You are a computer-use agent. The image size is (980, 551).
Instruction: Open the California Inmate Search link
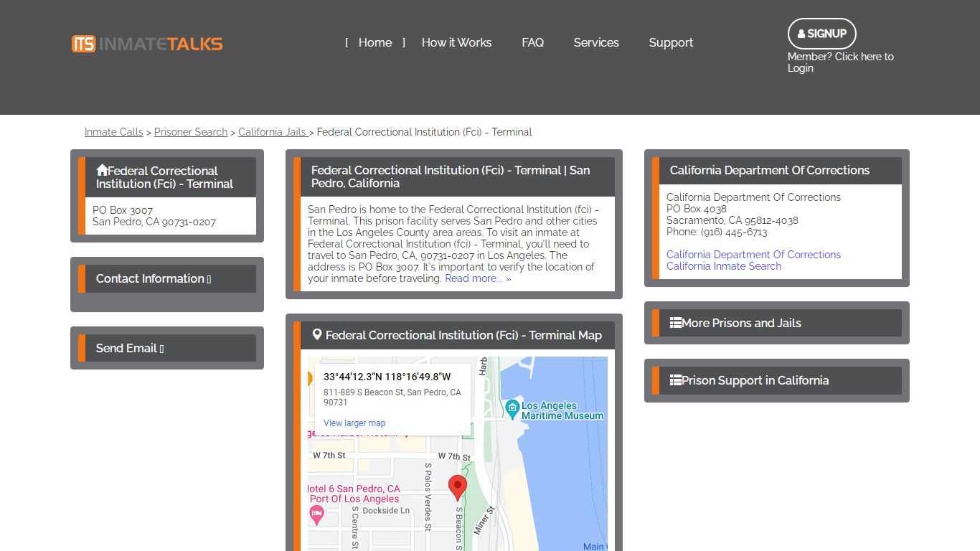724,266
